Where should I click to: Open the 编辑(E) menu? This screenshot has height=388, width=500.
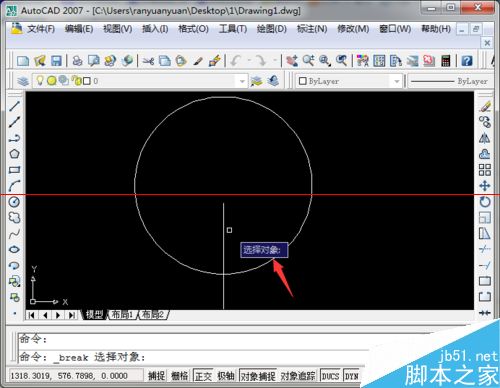tap(79, 29)
